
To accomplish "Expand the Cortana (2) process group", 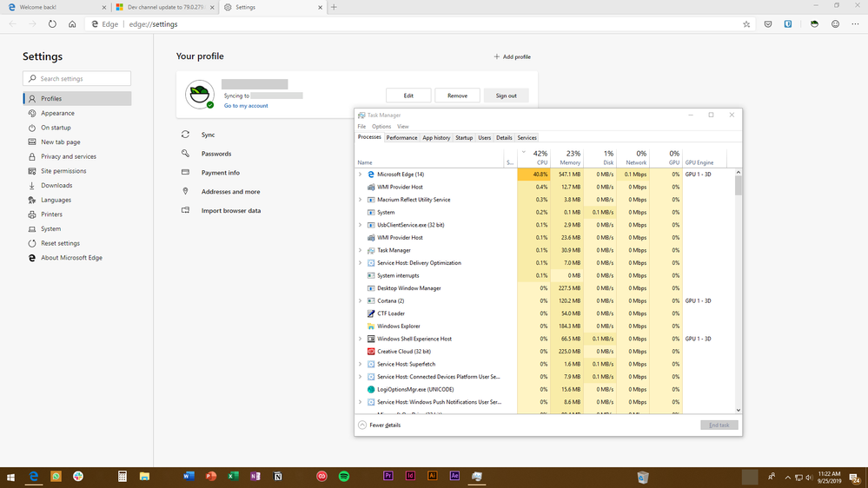I will tap(361, 301).
